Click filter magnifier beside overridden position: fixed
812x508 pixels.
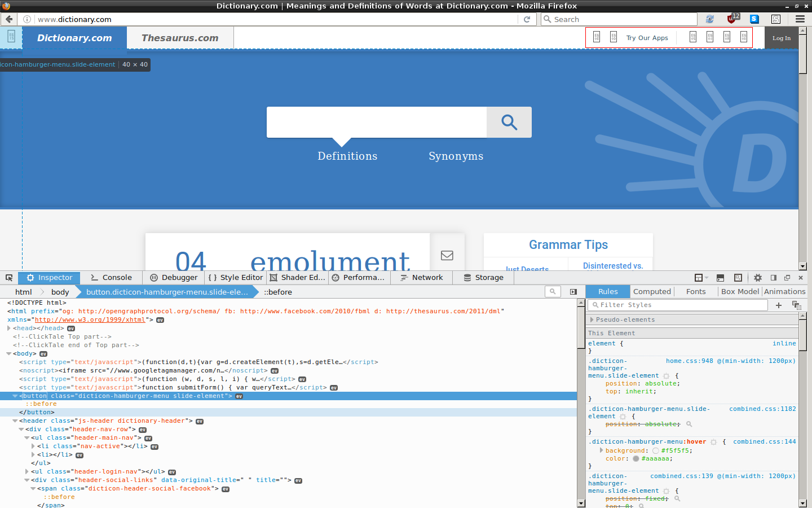677,499
